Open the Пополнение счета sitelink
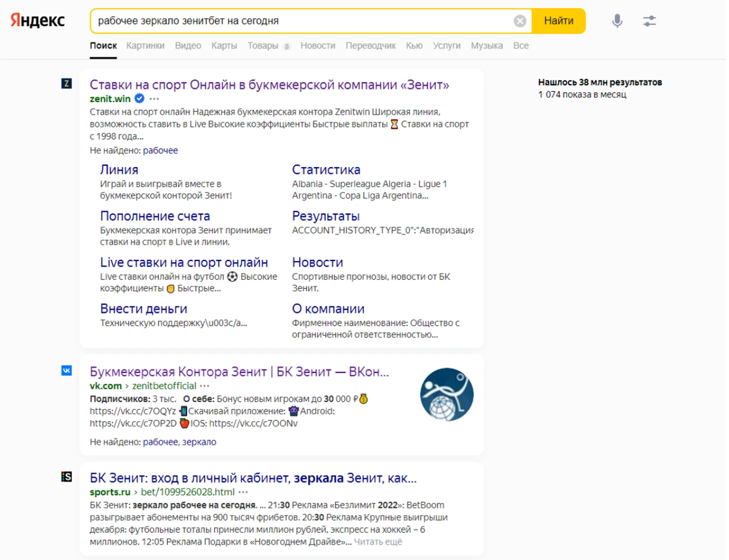Image resolution: width=729 pixels, height=560 pixels. (155, 216)
